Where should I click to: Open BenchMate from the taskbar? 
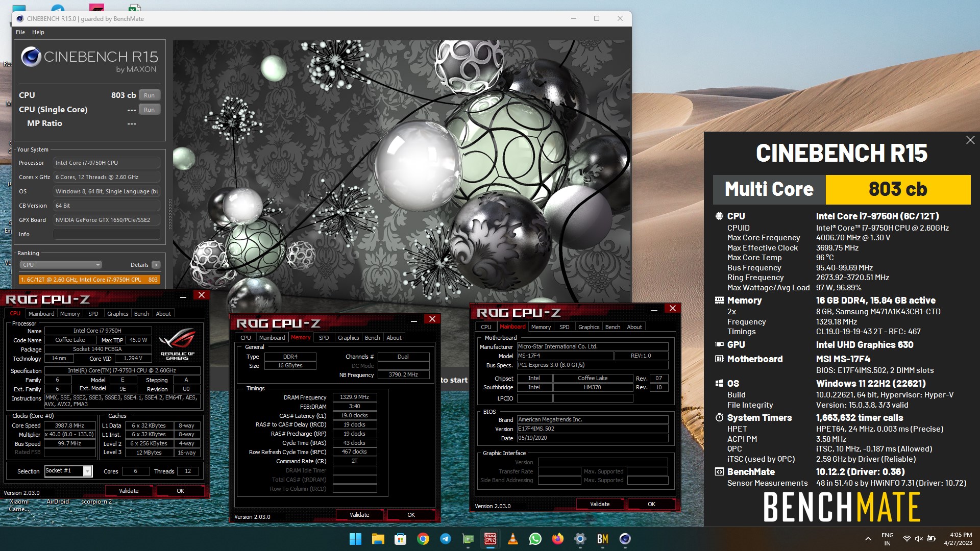click(x=602, y=539)
